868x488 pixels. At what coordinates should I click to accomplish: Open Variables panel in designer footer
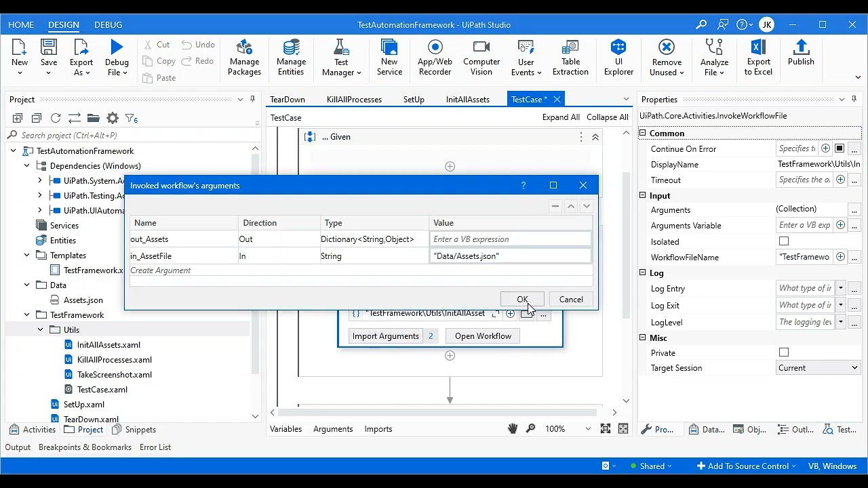point(285,428)
